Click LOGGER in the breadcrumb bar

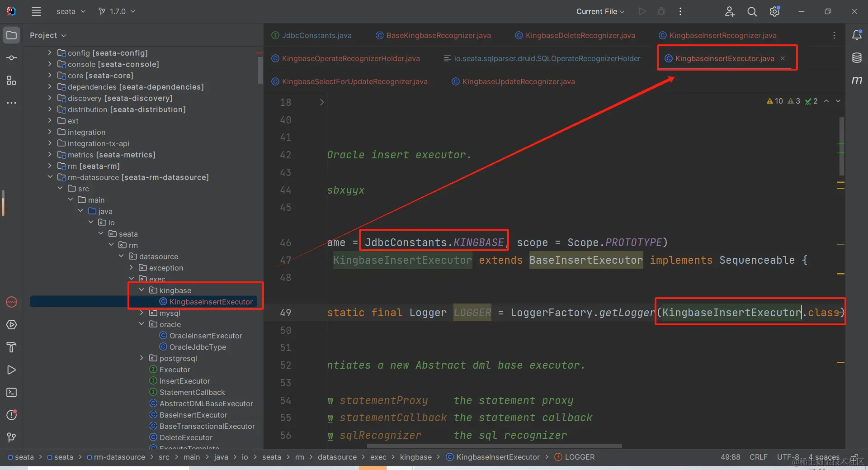[x=575, y=457]
